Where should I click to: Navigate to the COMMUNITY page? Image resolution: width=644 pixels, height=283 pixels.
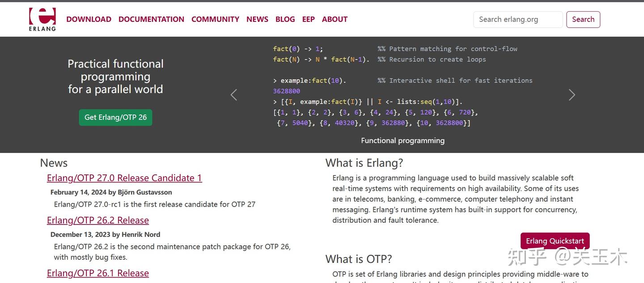(215, 19)
